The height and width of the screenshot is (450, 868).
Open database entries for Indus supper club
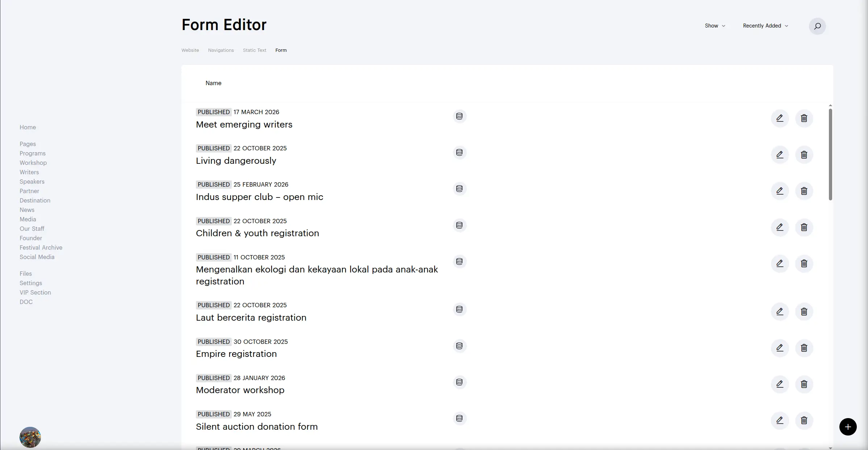click(x=459, y=189)
